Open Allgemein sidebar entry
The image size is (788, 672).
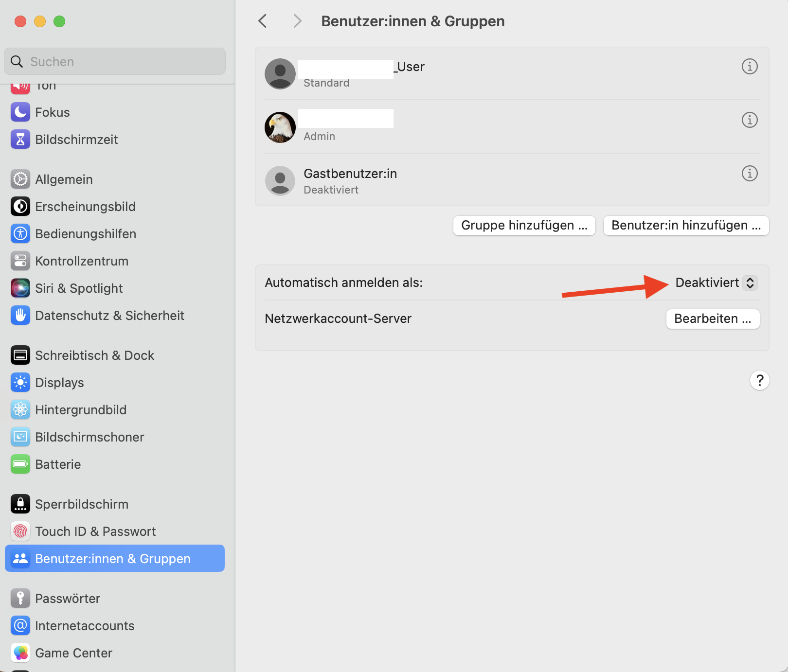click(x=115, y=179)
